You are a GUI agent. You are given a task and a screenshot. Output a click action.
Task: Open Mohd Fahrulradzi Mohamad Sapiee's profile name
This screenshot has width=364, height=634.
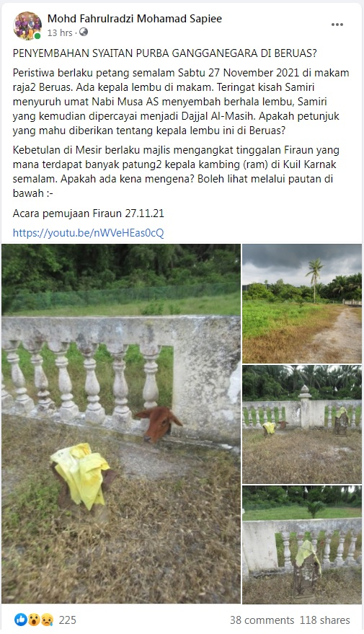click(x=135, y=18)
